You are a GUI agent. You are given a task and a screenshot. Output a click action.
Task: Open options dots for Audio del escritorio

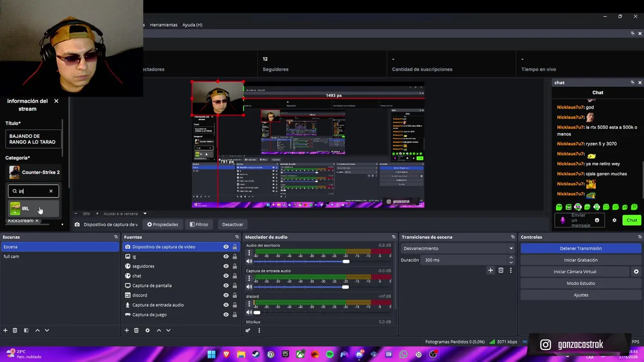(249, 253)
